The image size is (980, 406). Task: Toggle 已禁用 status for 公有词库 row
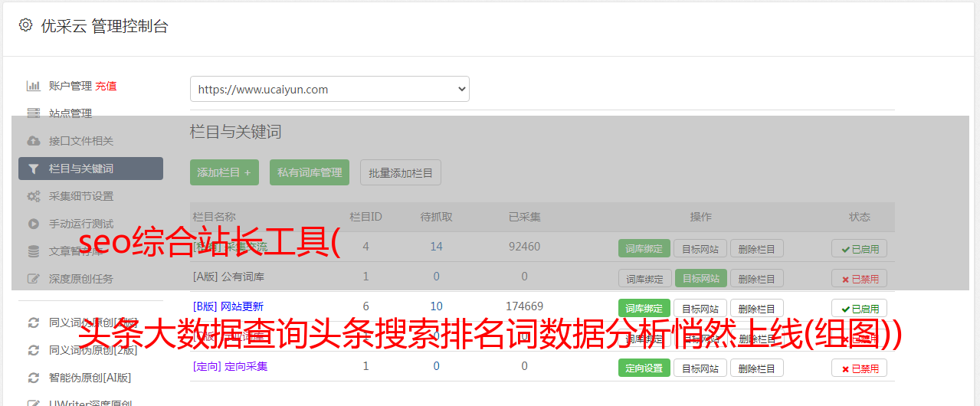click(860, 278)
